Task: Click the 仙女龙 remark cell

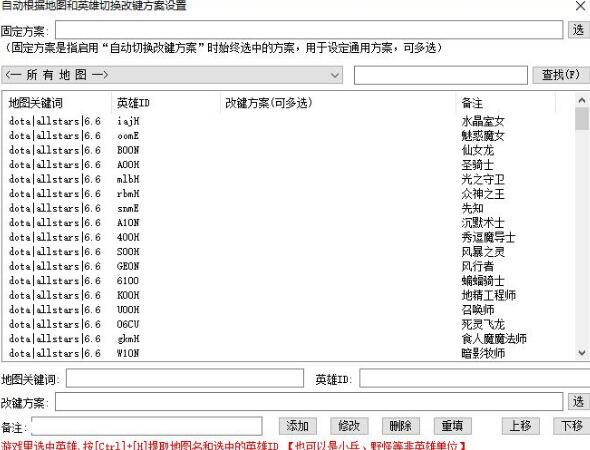Action: click(477, 150)
